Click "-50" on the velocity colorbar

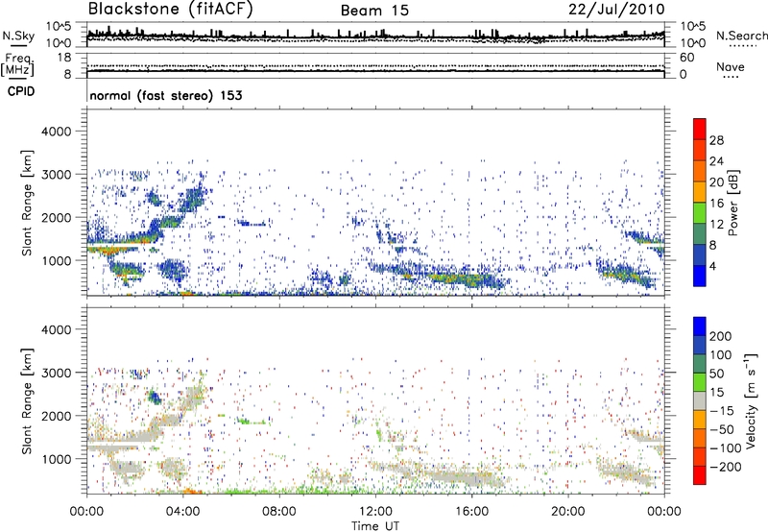point(722,429)
